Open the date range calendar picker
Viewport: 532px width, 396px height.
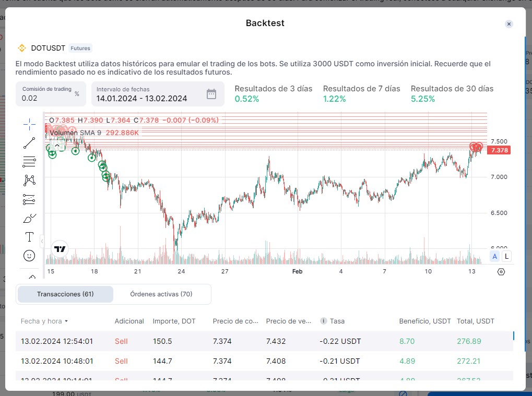point(211,94)
